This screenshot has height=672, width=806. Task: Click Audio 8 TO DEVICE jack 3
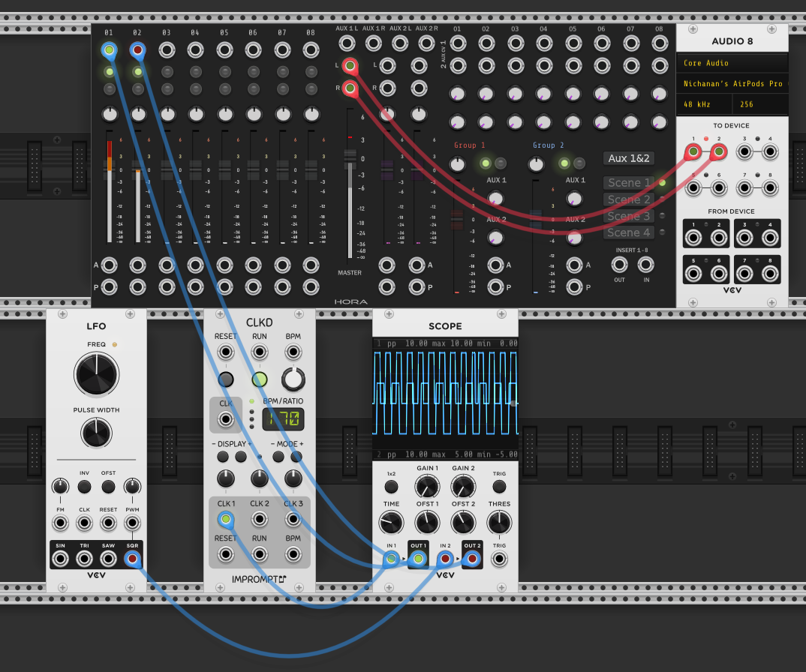pyautogui.click(x=744, y=151)
